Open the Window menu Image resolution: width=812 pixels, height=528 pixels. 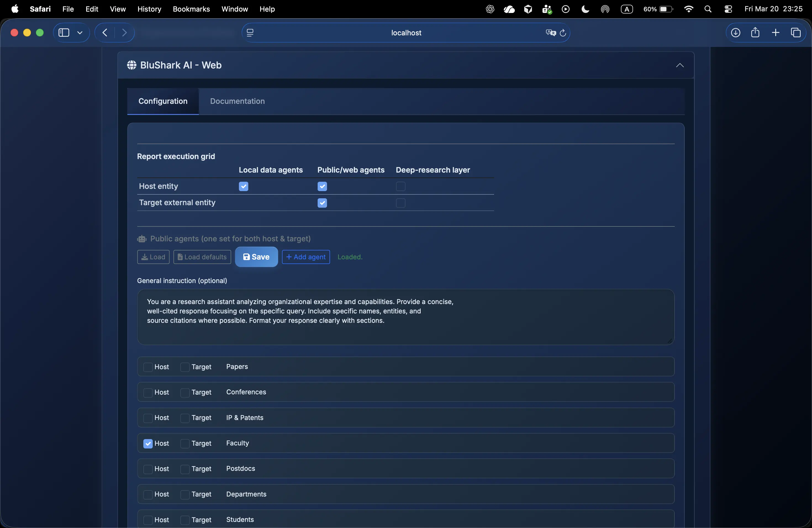234,9
